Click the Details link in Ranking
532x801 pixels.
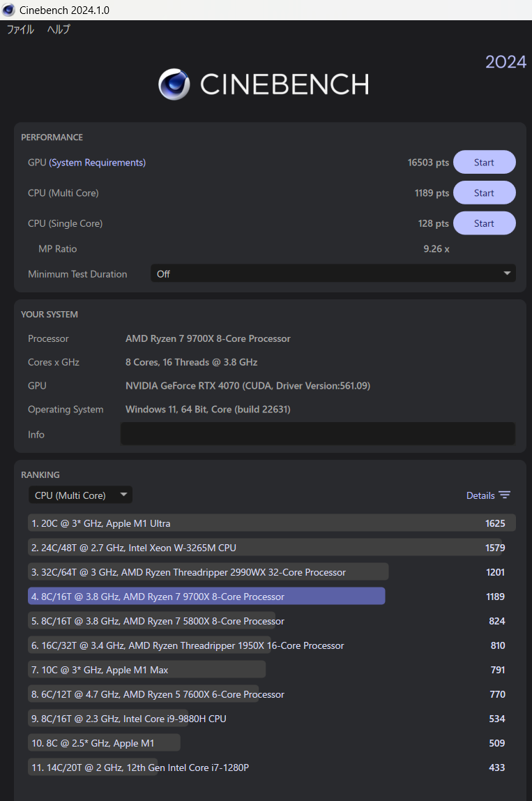(480, 495)
